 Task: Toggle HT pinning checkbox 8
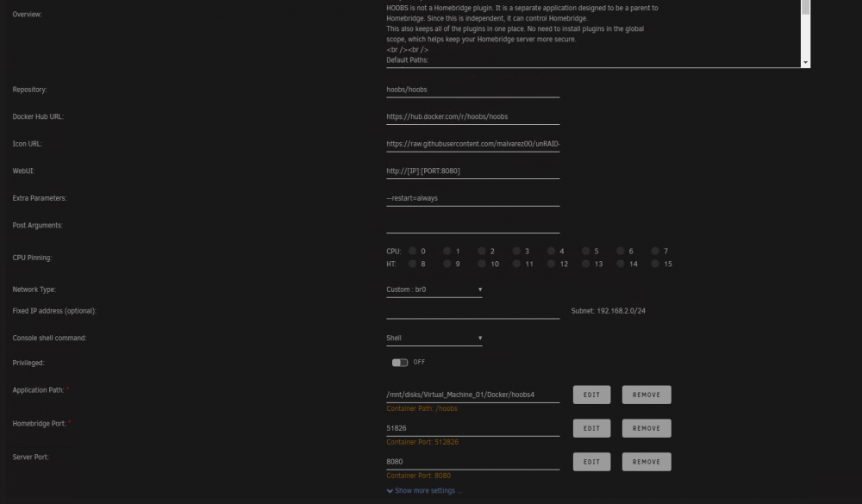click(x=412, y=264)
